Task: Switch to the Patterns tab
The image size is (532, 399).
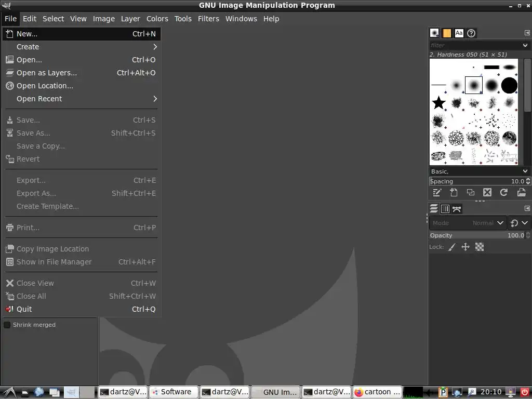Action: pos(447,33)
